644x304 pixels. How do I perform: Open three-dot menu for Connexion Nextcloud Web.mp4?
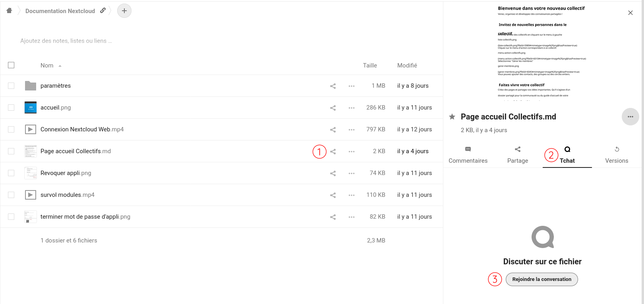[352, 130]
